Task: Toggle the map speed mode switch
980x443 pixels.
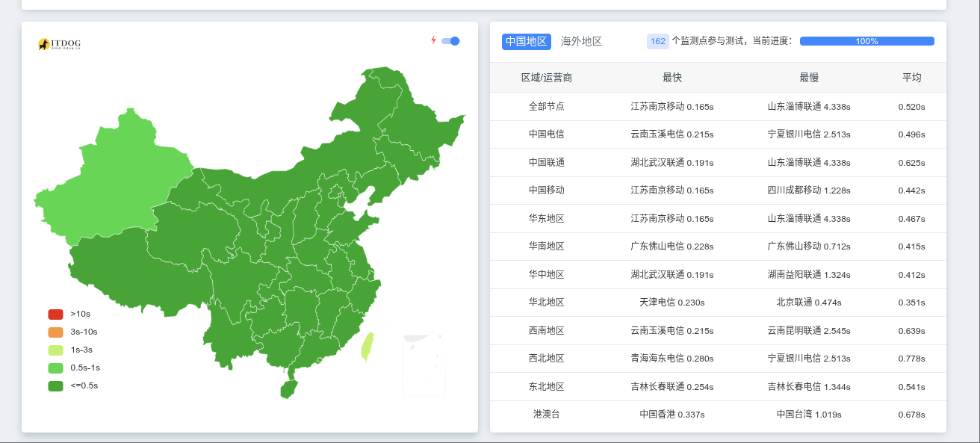Action: point(450,41)
